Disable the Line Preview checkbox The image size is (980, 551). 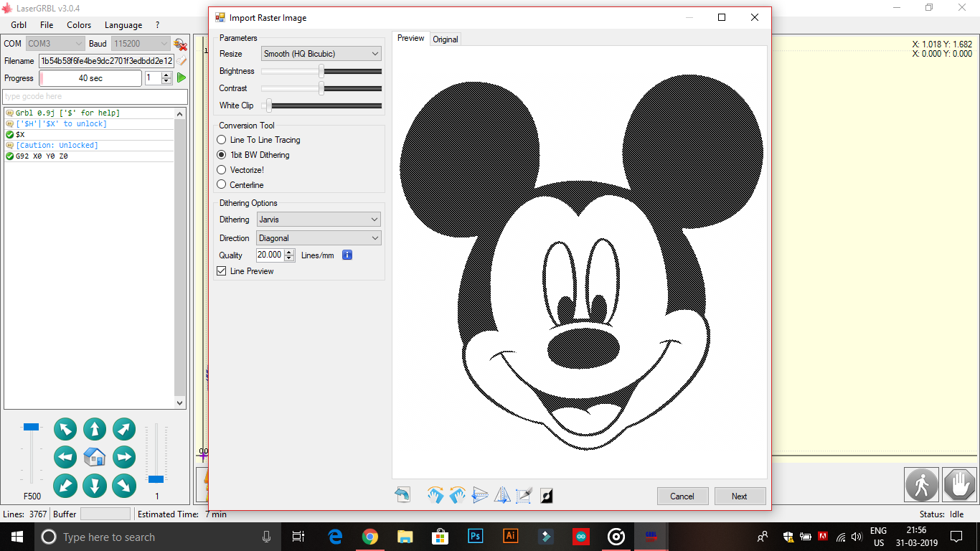(222, 271)
